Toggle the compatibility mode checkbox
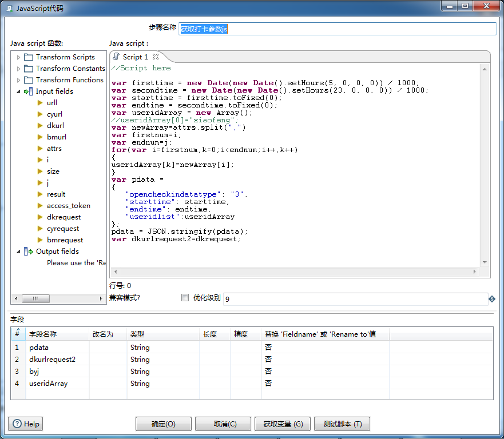 185,298
